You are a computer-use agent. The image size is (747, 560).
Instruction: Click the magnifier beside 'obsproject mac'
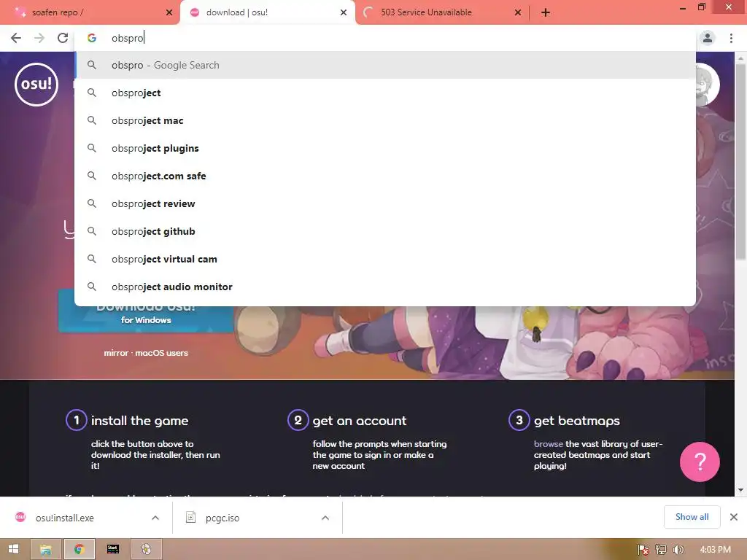92,120
